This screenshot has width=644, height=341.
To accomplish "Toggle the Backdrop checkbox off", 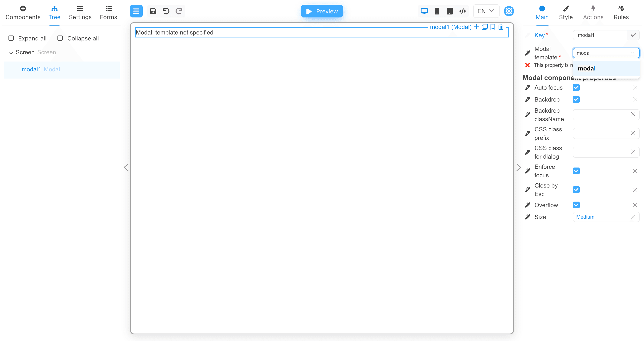I will pyautogui.click(x=576, y=99).
